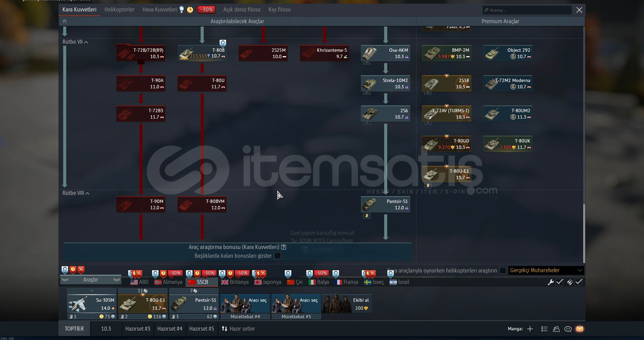644x340 pixels.
Task: Select the Osa-AKM vehicle card
Action: 386,53
